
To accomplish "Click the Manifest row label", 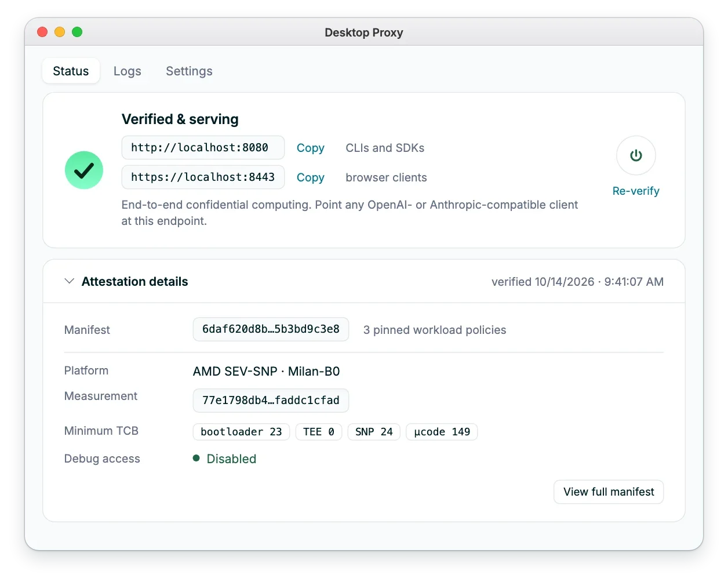I will click(x=87, y=330).
